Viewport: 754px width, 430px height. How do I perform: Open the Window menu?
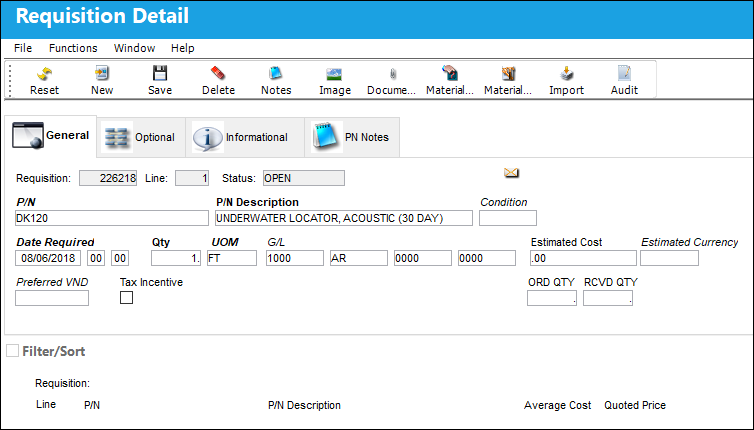(x=134, y=48)
